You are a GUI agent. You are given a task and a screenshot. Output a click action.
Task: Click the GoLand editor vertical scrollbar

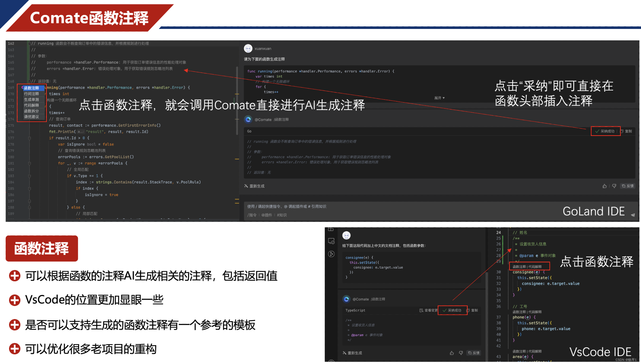(237, 101)
